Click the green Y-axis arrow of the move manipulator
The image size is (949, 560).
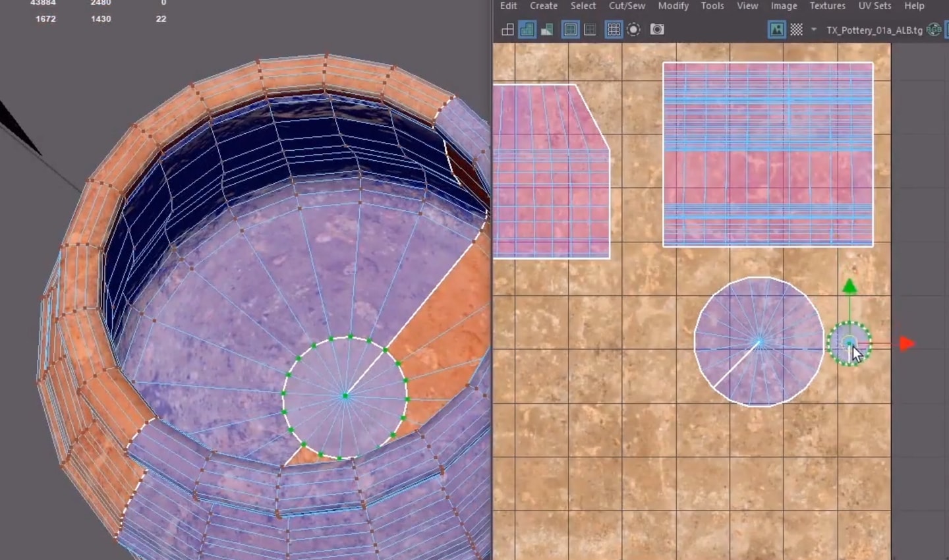click(x=849, y=286)
